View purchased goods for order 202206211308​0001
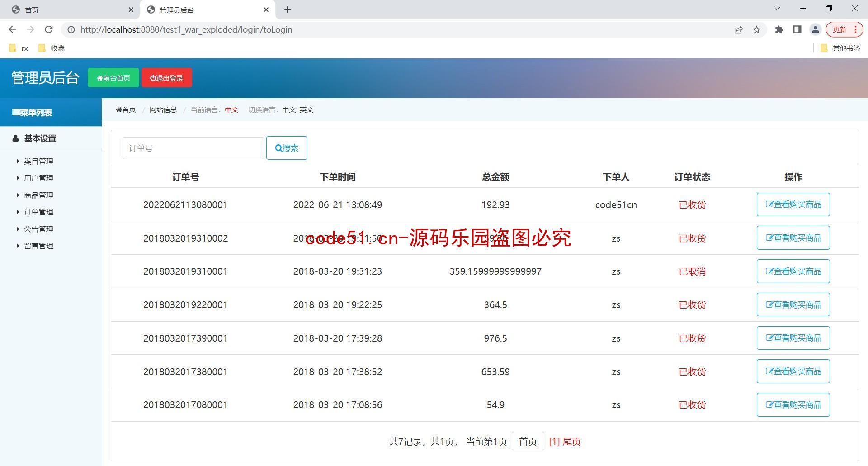The width and height of the screenshot is (868, 466). pyautogui.click(x=793, y=204)
